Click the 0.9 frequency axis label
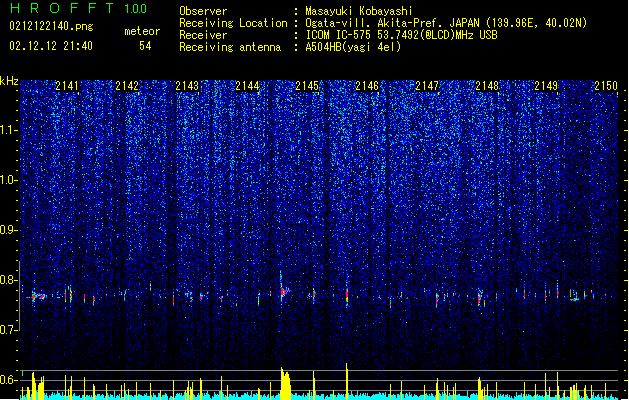 (x=8, y=230)
